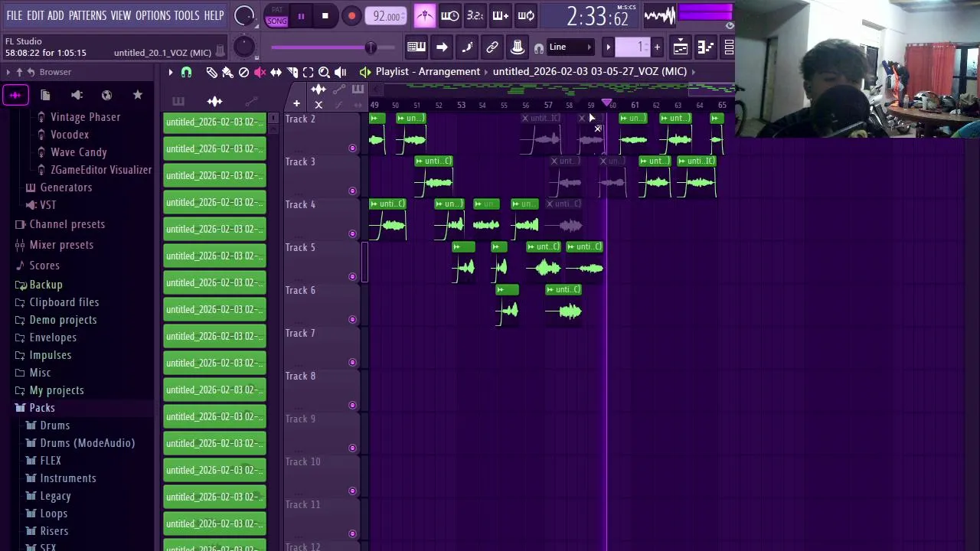Open the EDIT menu
The image size is (980, 551).
tap(35, 15)
